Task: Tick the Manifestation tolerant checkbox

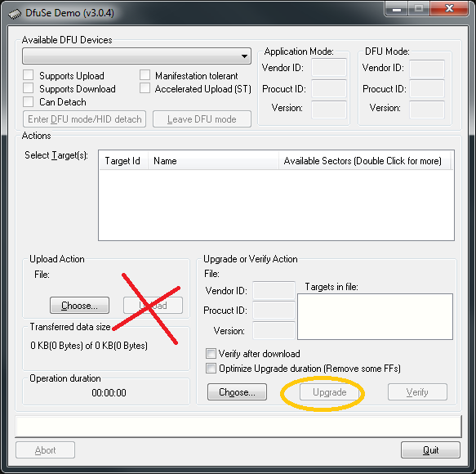Action: click(145, 75)
